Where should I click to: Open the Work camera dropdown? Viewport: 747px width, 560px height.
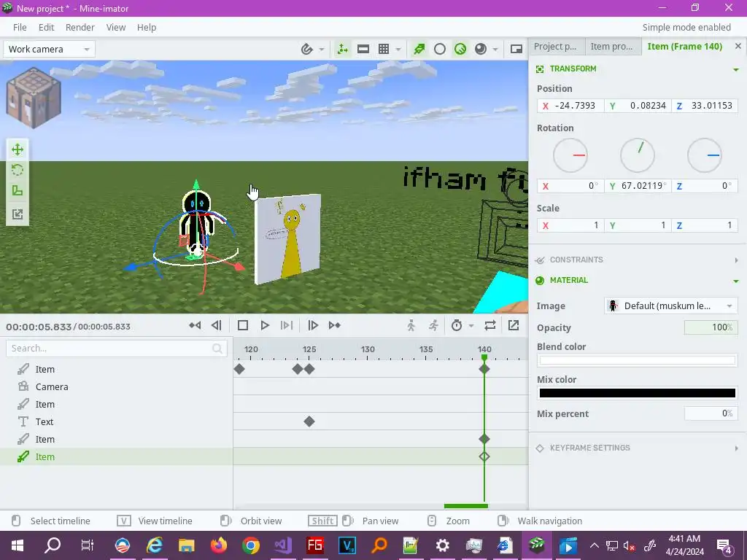point(49,49)
